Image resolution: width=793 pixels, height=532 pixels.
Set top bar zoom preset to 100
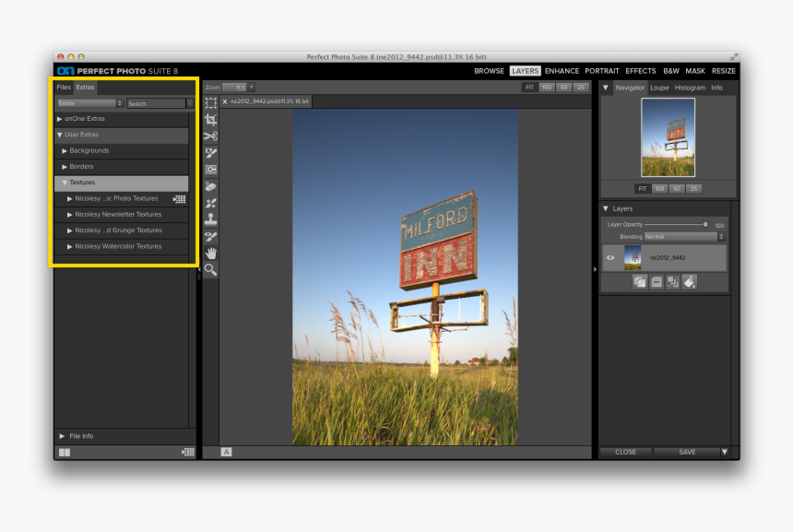coord(546,88)
